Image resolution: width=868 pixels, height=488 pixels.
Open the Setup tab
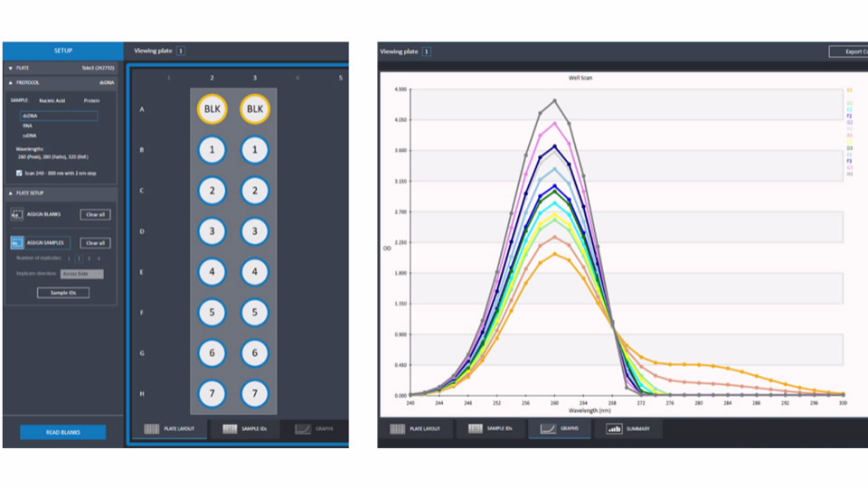[62, 51]
